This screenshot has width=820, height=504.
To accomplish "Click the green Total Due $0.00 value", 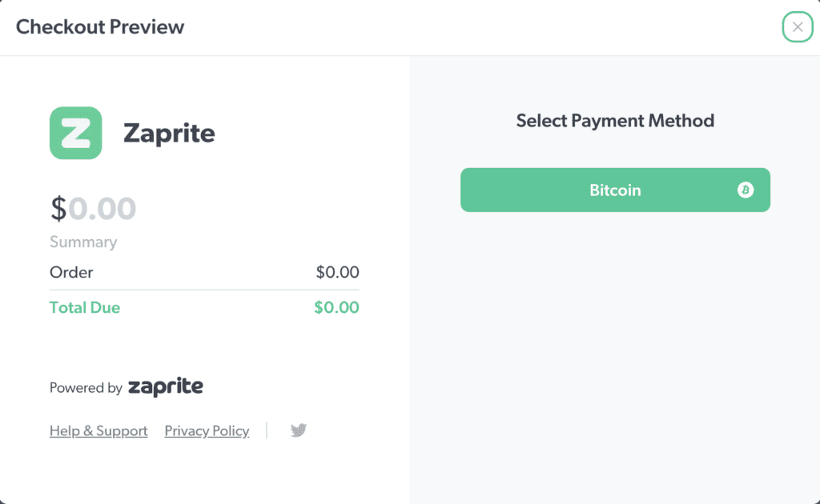I will pos(336,307).
